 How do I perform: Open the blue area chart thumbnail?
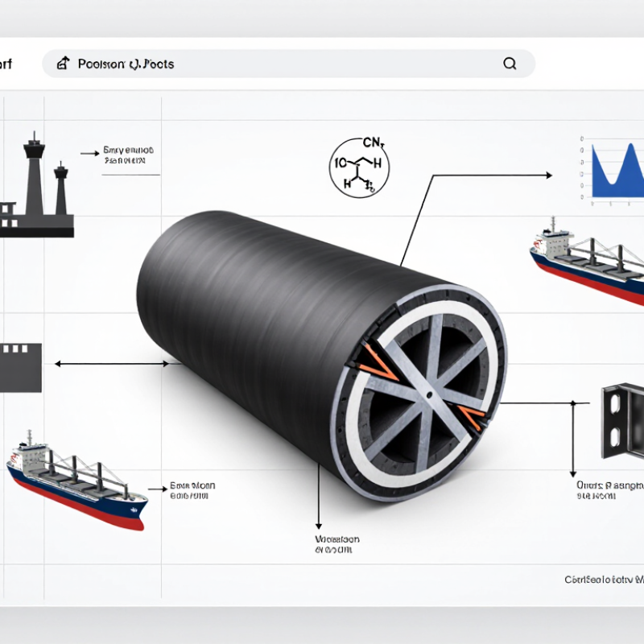(613, 171)
